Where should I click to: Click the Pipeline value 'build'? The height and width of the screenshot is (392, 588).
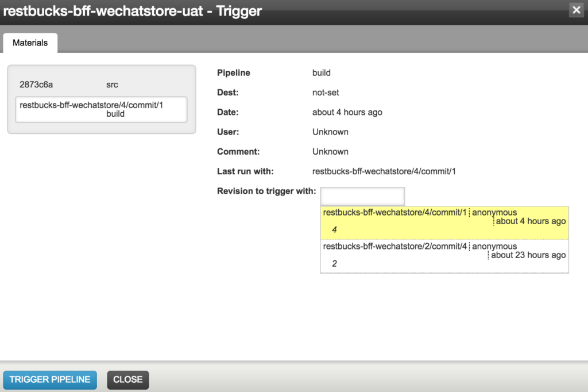[322, 73]
